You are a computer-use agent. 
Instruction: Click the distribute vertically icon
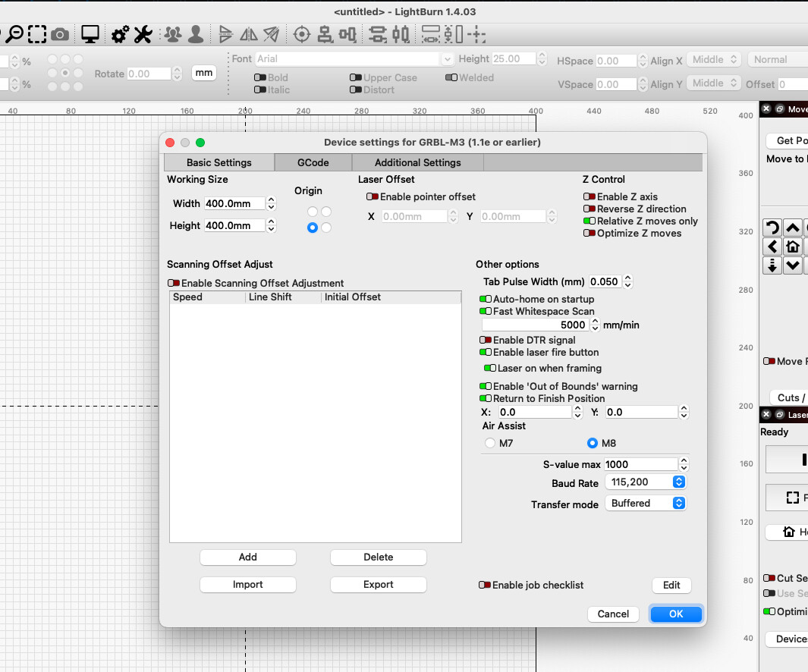click(x=378, y=35)
